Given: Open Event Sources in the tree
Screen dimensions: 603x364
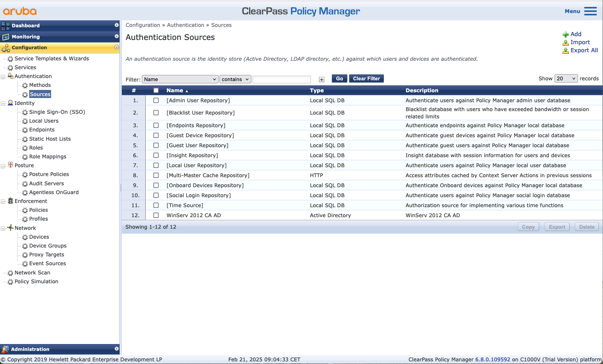Looking at the screenshot, I should click(48, 263).
